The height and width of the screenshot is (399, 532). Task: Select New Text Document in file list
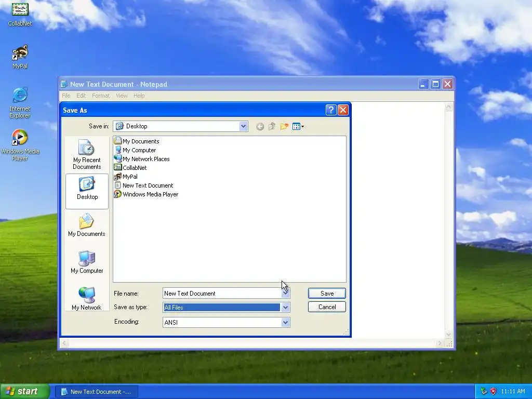point(144,185)
